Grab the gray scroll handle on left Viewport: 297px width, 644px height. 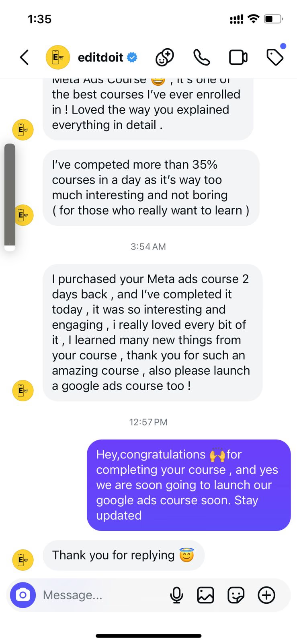tap(10, 195)
